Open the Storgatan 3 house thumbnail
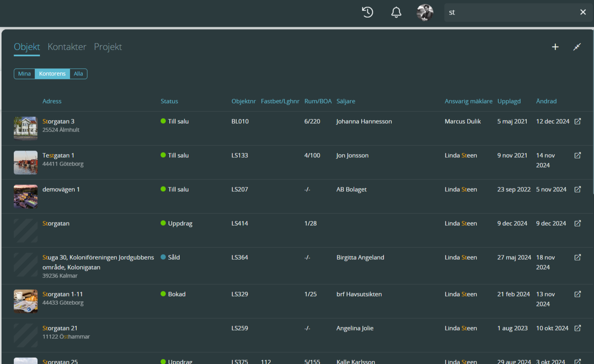This screenshot has height=364, width=594. click(x=26, y=128)
